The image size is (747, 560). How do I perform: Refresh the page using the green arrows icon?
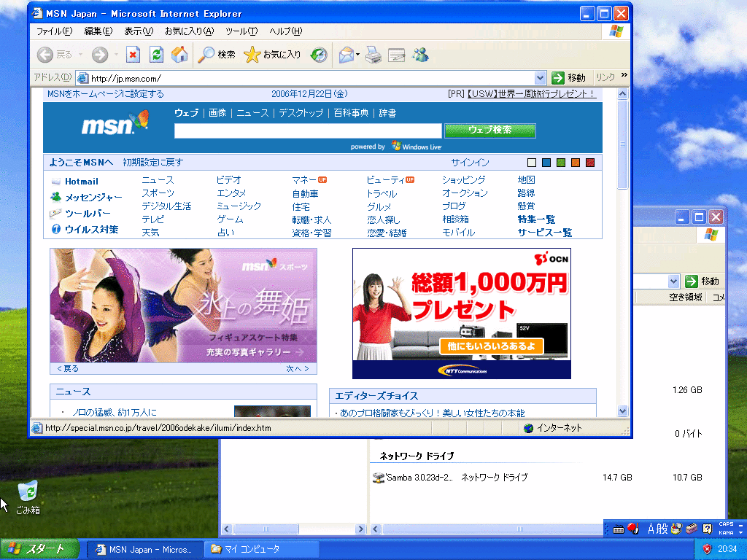tap(156, 55)
